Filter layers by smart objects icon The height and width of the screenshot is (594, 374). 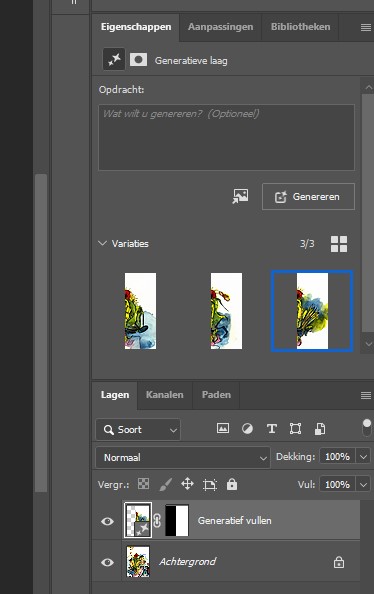(x=319, y=429)
